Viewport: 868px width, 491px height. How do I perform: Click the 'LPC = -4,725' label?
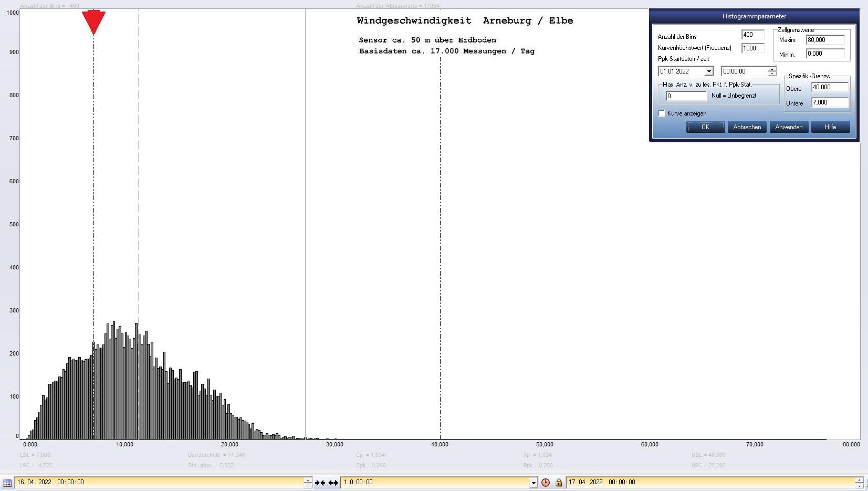(36, 465)
